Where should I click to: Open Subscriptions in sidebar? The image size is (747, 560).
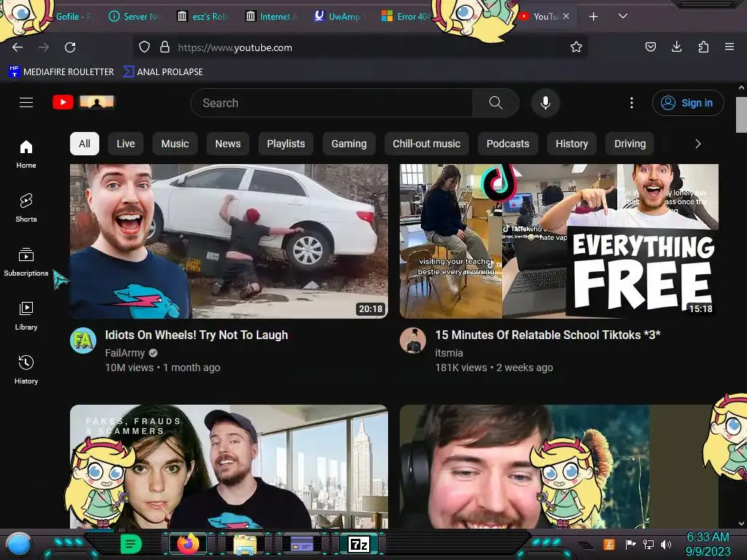click(x=26, y=262)
